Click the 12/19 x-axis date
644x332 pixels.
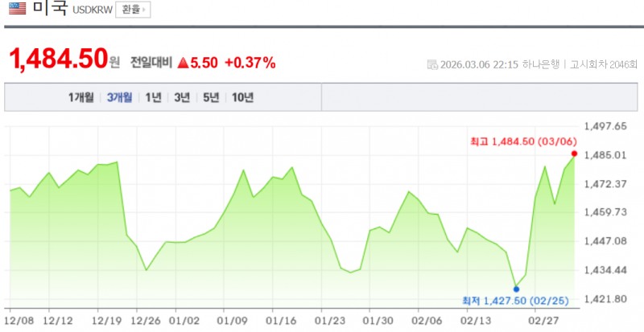click(x=106, y=320)
